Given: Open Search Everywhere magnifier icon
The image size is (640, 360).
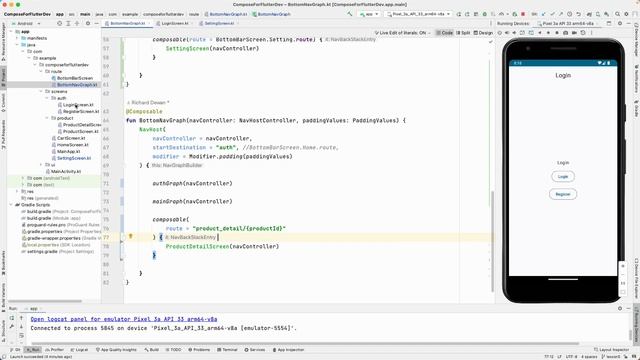Looking at the screenshot, I should click(618, 14).
